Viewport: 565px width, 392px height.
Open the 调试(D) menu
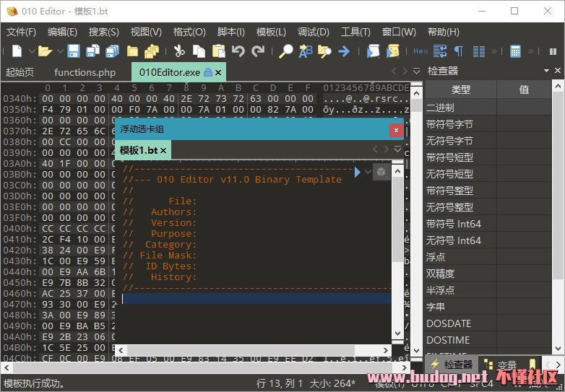pyautogui.click(x=313, y=32)
